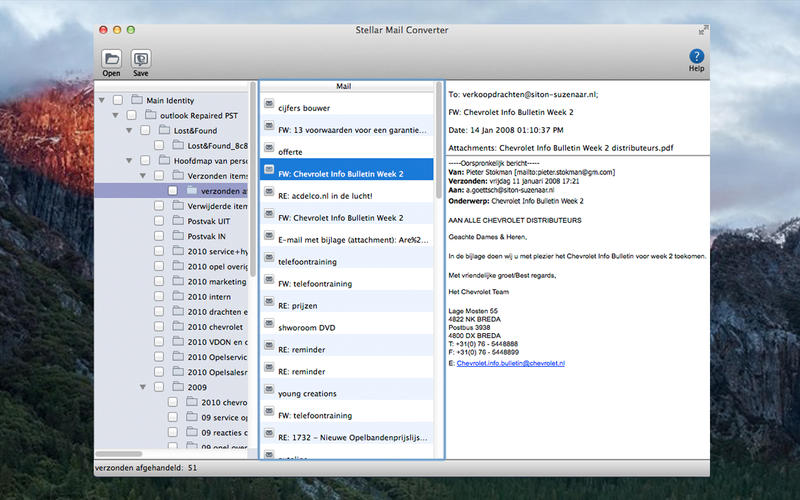Click folder icon of 'Postvak IN'
This screenshot has height=500, width=800.
pyautogui.click(x=178, y=236)
